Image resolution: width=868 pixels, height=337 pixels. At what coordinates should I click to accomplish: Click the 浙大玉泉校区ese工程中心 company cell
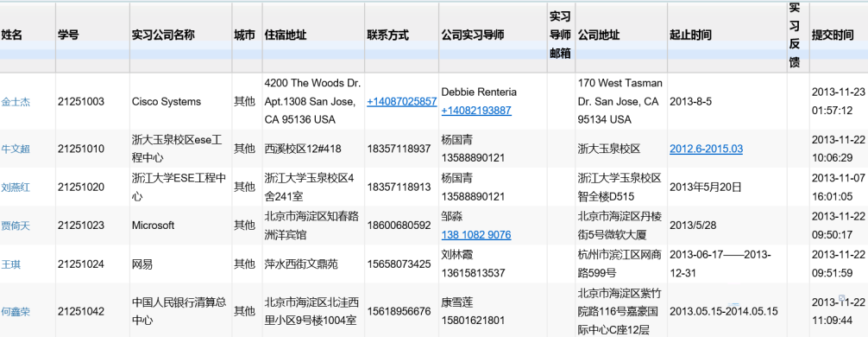click(x=177, y=149)
